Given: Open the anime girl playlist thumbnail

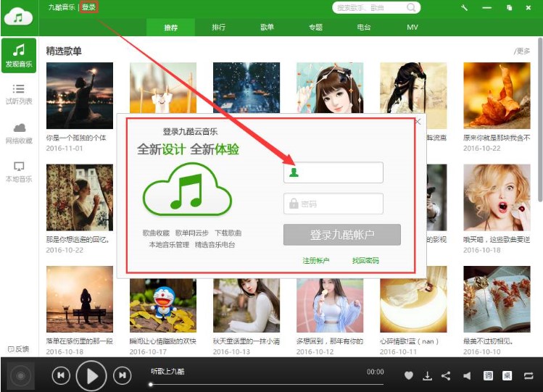Looking at the screenshot, I should (330, 88).
